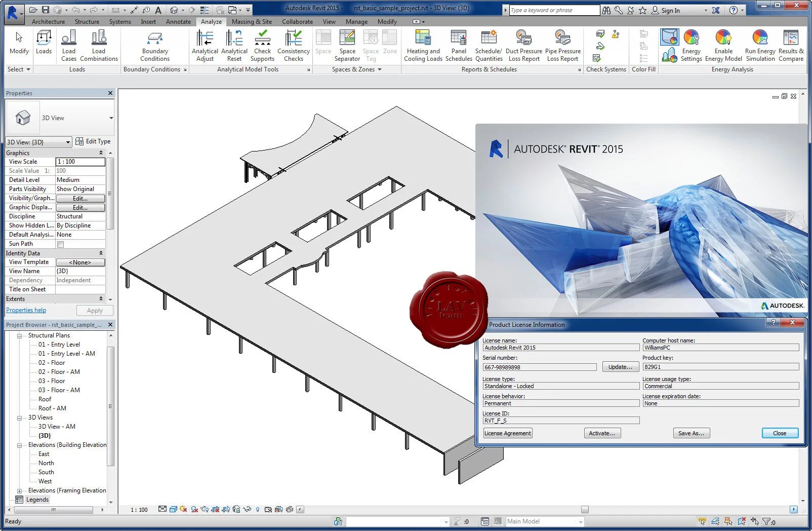Open the Massing & Site tab
This screenshot has height=531, width=812.
point(252,22)
